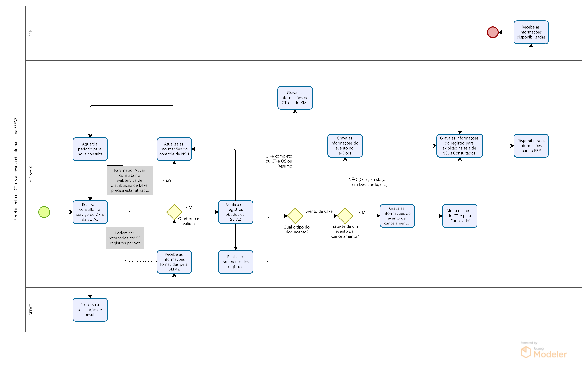Click the annotation about 'Ativar consulta no webservice'

130,180
